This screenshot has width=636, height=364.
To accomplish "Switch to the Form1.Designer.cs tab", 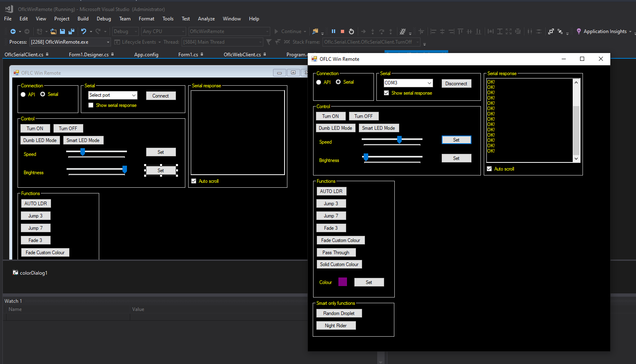I will (x=89, y=55).
